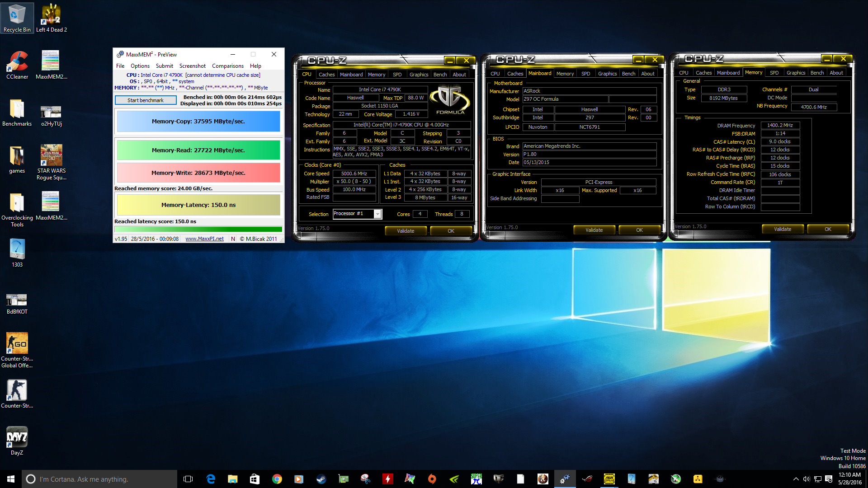The image size is (868, 488).
Task: Launch Counter-Strike Global Offensive shortcut
Action: [17, 350]
